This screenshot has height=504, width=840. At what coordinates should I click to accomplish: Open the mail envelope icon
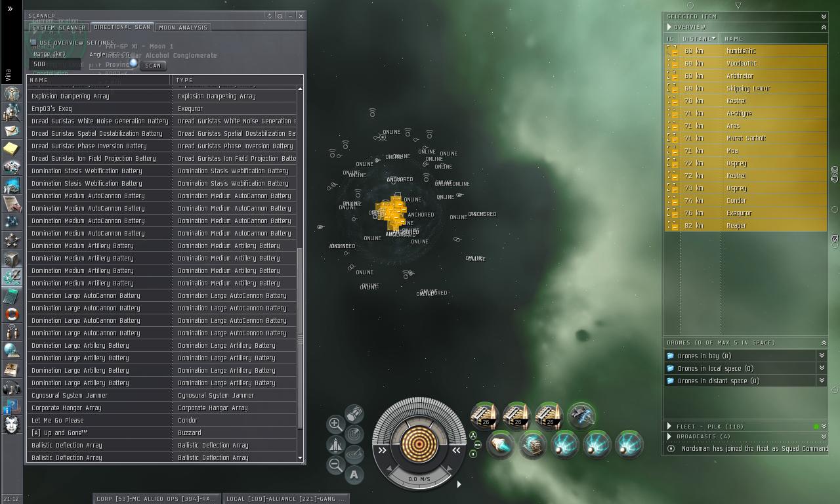click(12, 131)
